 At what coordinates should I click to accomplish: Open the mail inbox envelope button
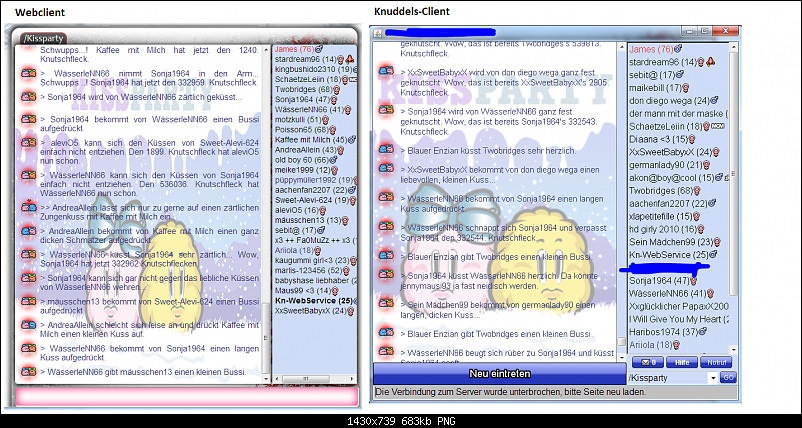point(648,361)
